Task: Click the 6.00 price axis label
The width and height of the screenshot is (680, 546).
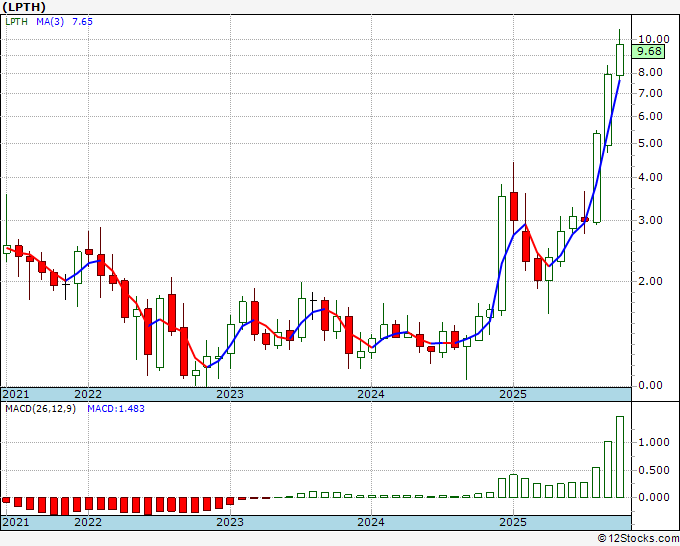Action: tap(651, 116)
